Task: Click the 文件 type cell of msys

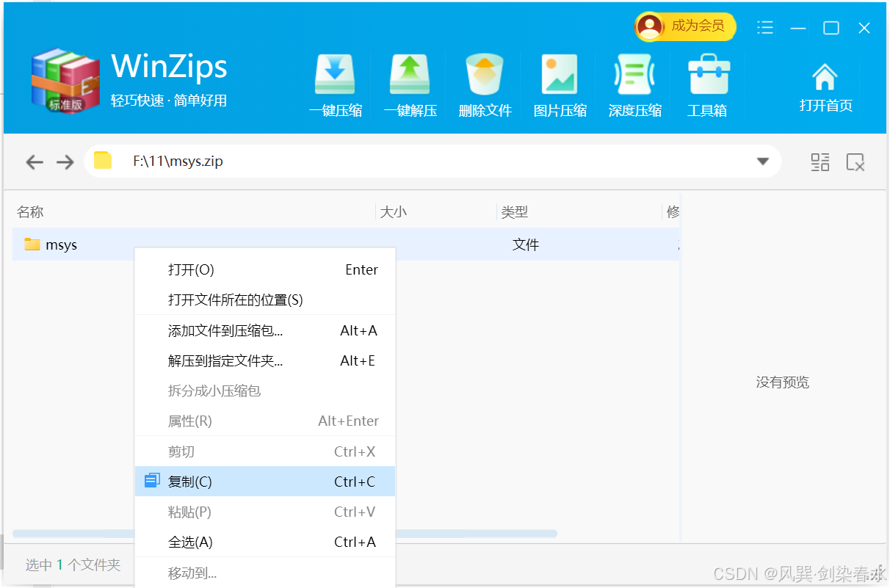Action: pos(526,245)
